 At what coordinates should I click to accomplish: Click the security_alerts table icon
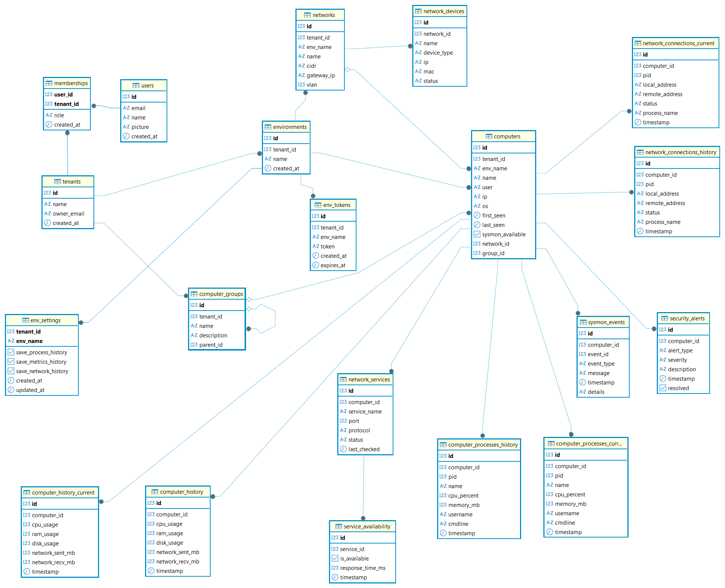(x=665, y=318)
